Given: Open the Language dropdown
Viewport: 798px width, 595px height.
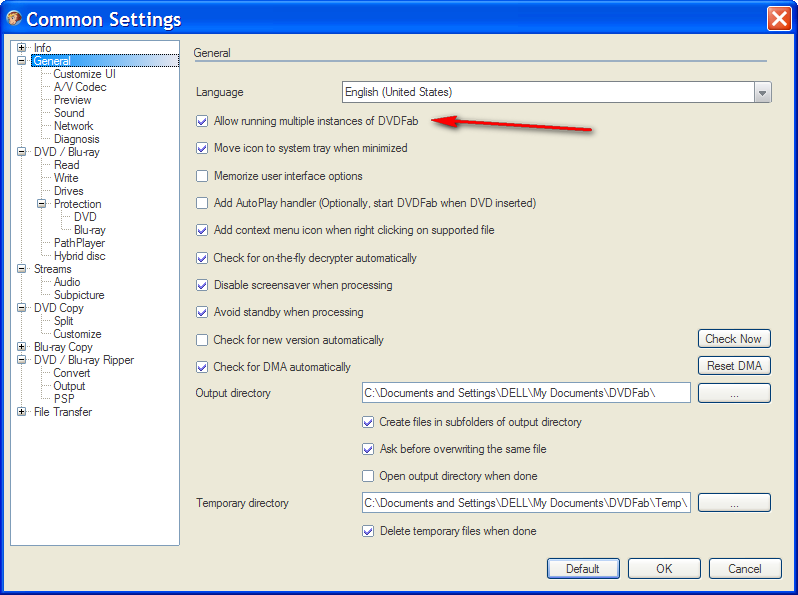Looking at the screenshot, I should point(762,93).
